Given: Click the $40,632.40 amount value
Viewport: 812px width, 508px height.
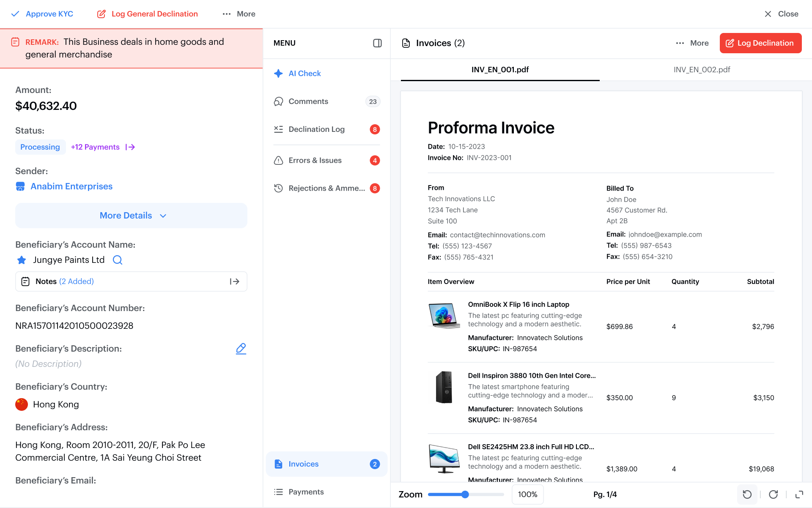Looking at the screenshot, I should click(46, 106).
